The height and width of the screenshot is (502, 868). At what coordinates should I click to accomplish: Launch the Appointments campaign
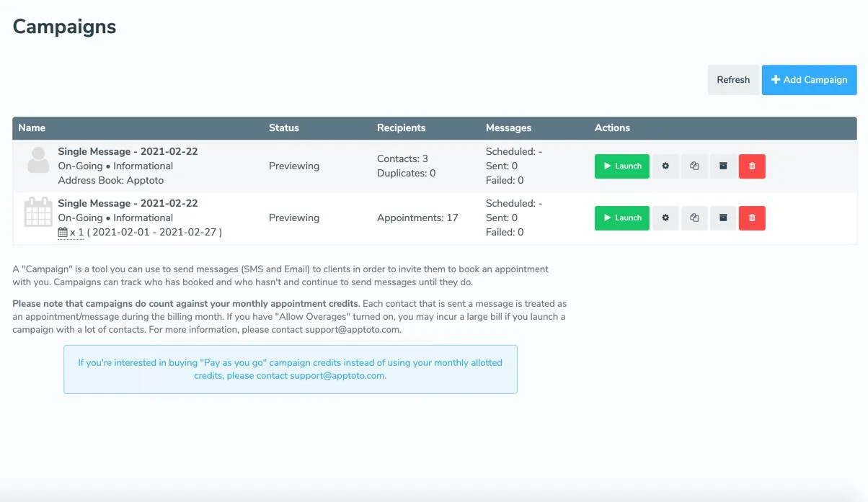click(x=621, y=218)
